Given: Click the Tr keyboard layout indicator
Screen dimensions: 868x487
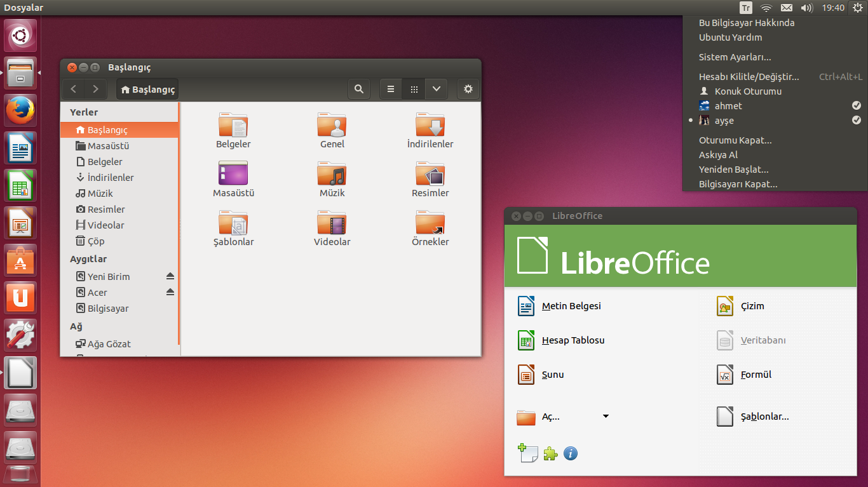Looking at the screenshot, I should [746, 8].
